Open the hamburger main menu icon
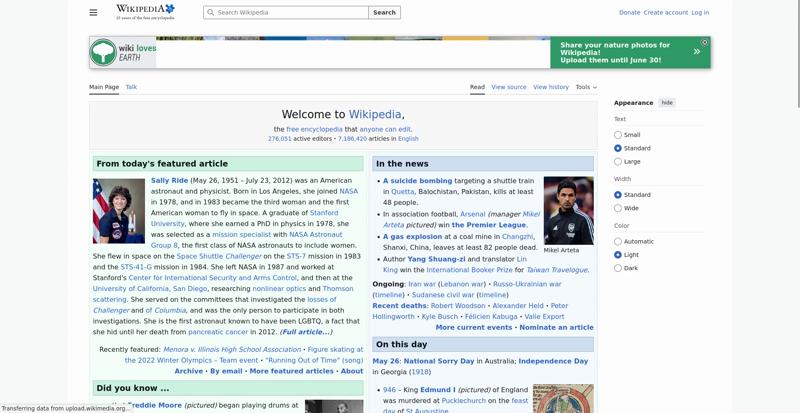This screenshot has width=800, height=413. pos(93,12)
